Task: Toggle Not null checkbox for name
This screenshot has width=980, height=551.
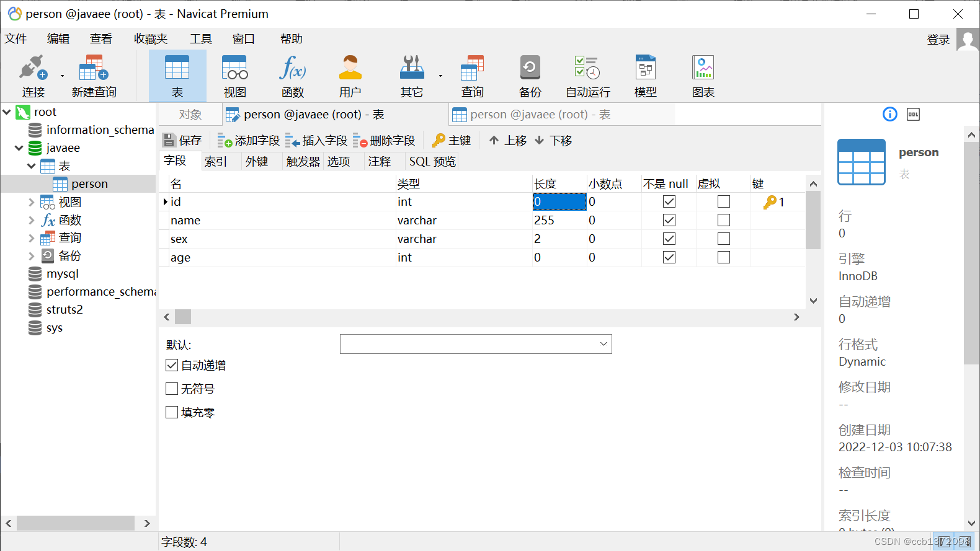Action: 669,220
